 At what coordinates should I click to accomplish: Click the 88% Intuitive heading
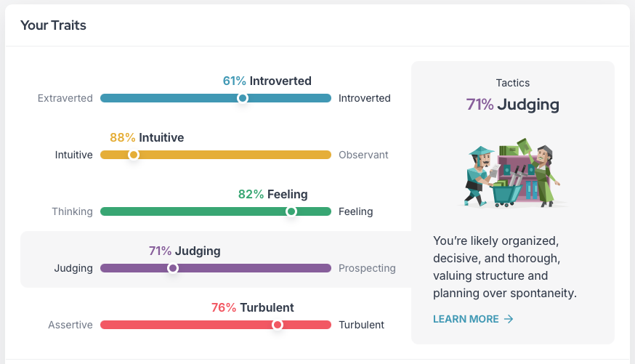coord(147,137)
